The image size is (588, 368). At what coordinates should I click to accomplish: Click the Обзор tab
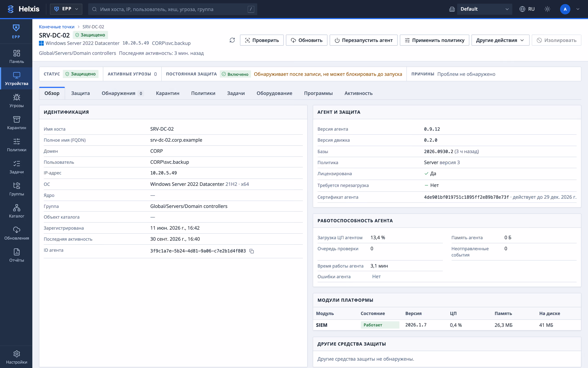(52, 93)
